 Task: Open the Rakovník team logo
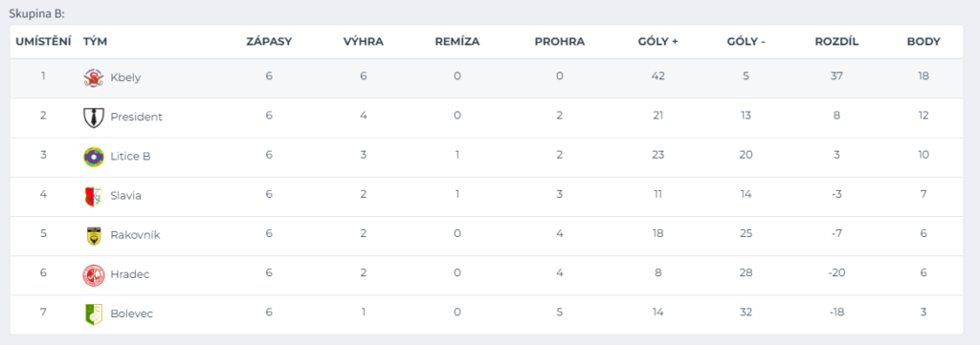point(93,235)
